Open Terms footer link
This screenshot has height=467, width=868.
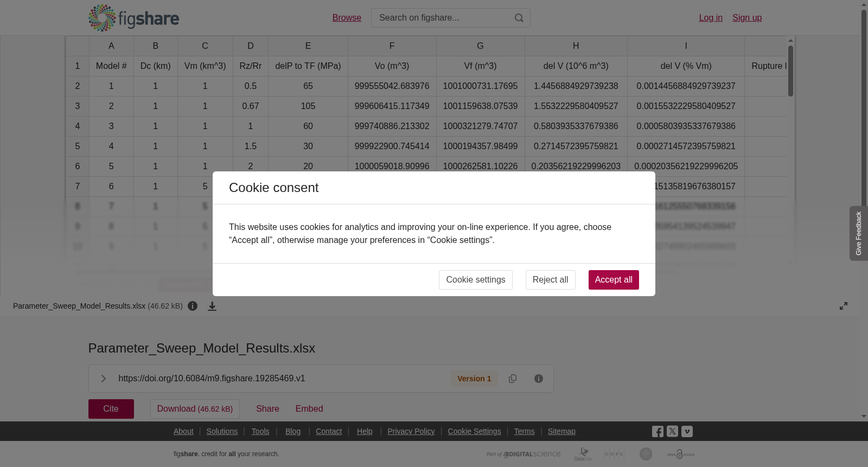(524, 431)
